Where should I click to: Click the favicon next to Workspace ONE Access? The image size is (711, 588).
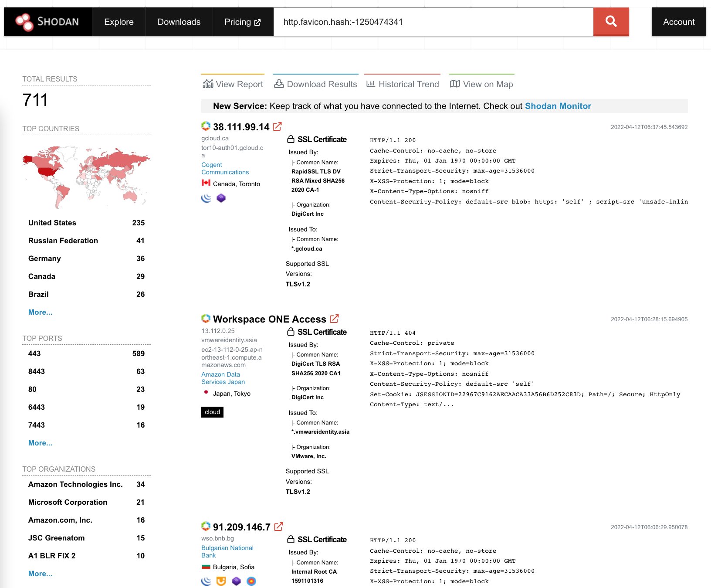[206, 319]
